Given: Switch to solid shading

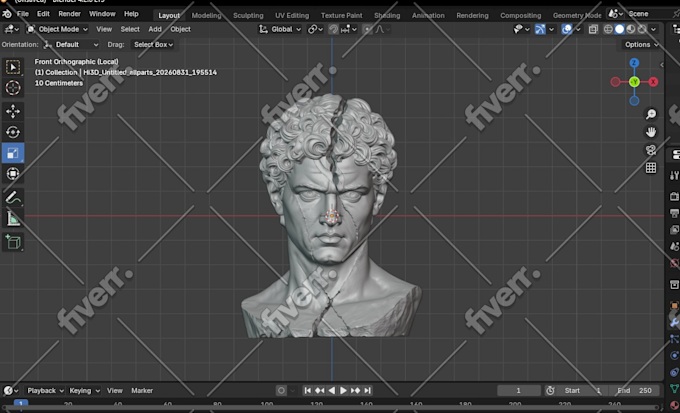Looking at the screenshot, I should pos(620,29).
